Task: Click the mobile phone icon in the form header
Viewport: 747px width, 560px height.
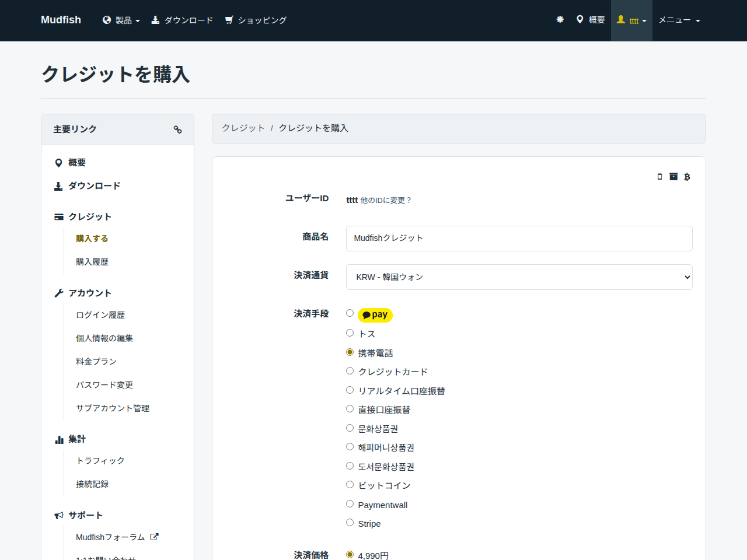Action: click(660, 177)
